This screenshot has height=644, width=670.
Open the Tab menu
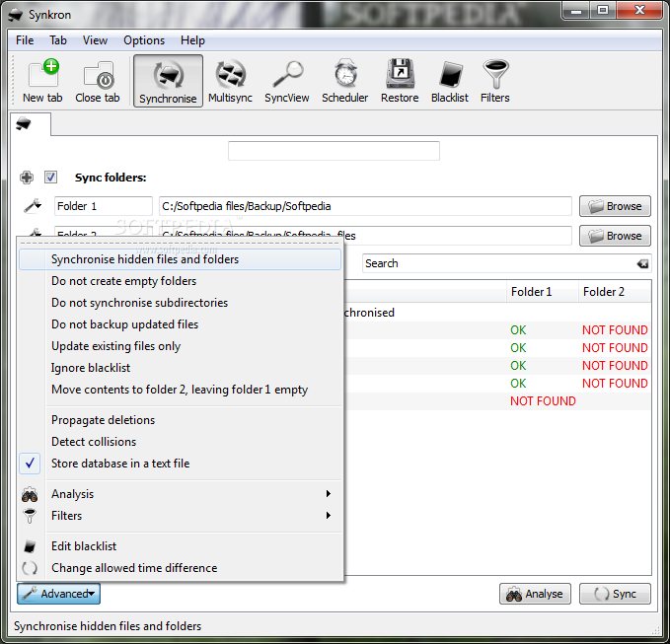tap(58, 40)
